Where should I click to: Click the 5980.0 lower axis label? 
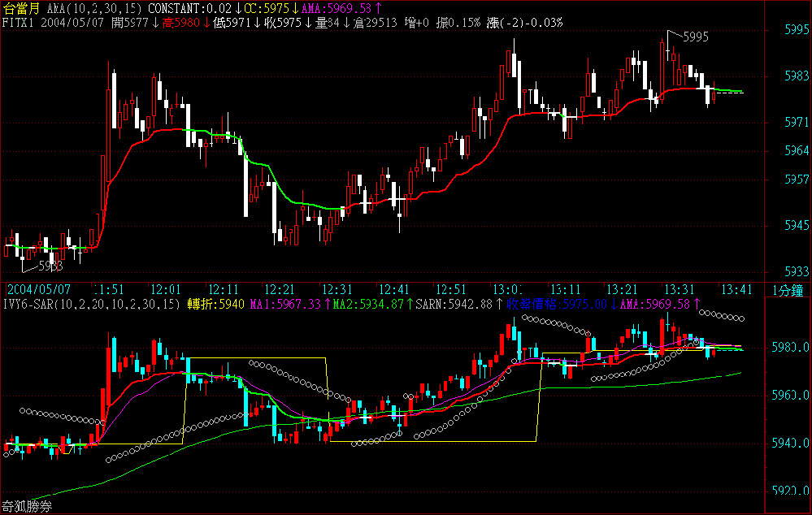point(790,348)
